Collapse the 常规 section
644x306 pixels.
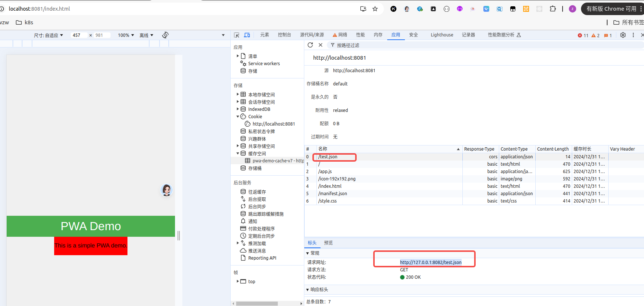click(308, 253)
